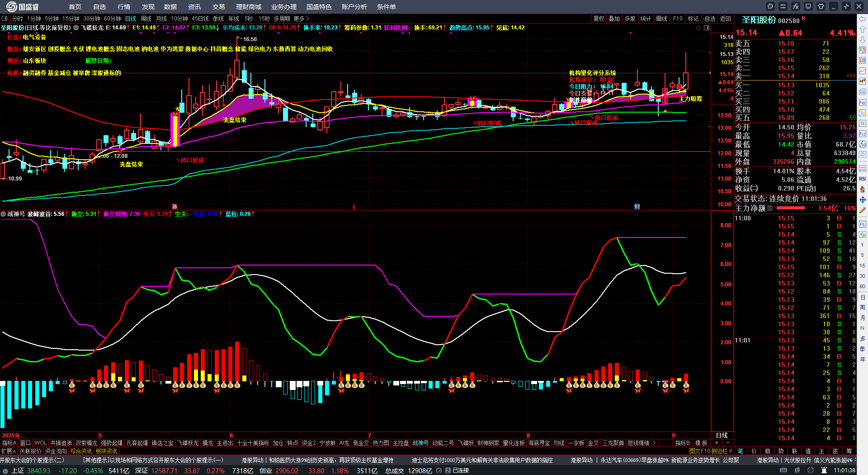Image resolution: width=868 pixels, height=475 pixels.
Task: Toggle the round marker before 飞碟妖龙 label
Action: 76,28
